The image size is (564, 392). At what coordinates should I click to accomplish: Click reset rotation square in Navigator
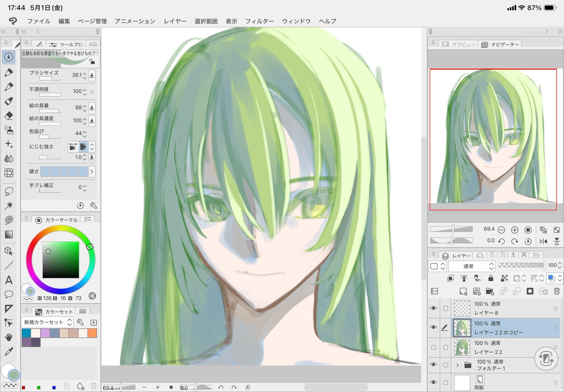click(x=528, y=229)
